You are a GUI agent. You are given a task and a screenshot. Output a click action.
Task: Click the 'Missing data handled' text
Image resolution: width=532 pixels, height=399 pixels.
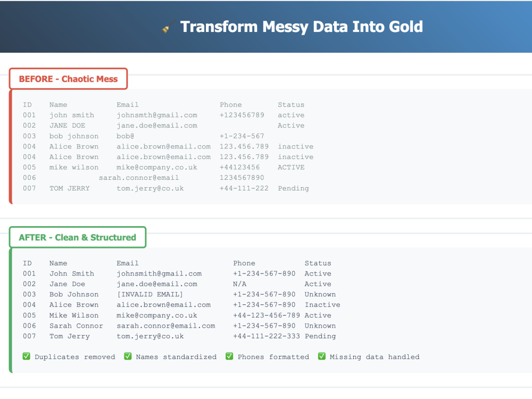[375, 357]
